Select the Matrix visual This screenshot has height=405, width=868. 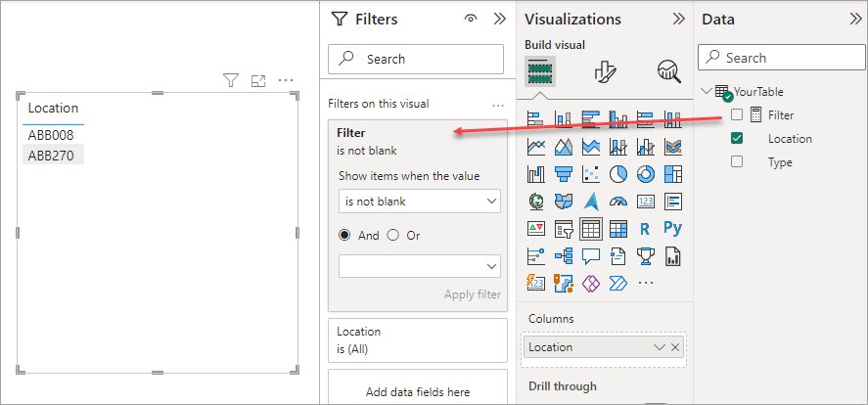pyautogui.click(x=617, y=228)
